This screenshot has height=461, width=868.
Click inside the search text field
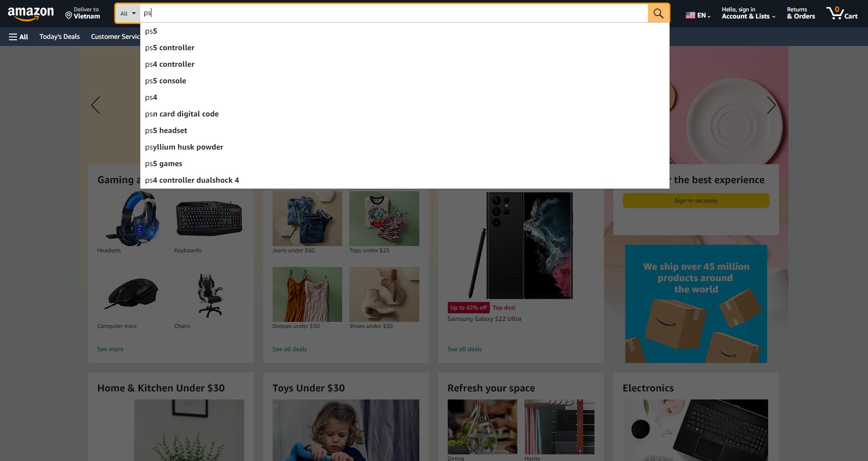(393, 13)
